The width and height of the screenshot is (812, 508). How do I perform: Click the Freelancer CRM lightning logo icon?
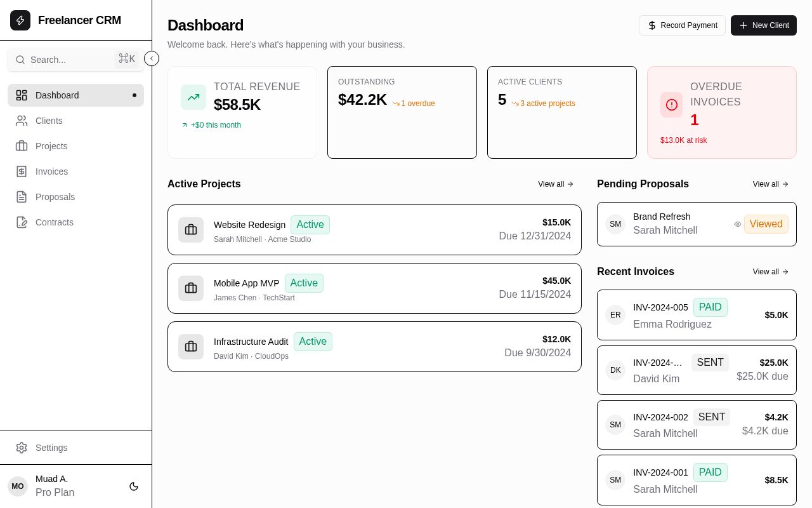[x=20, y=20]
